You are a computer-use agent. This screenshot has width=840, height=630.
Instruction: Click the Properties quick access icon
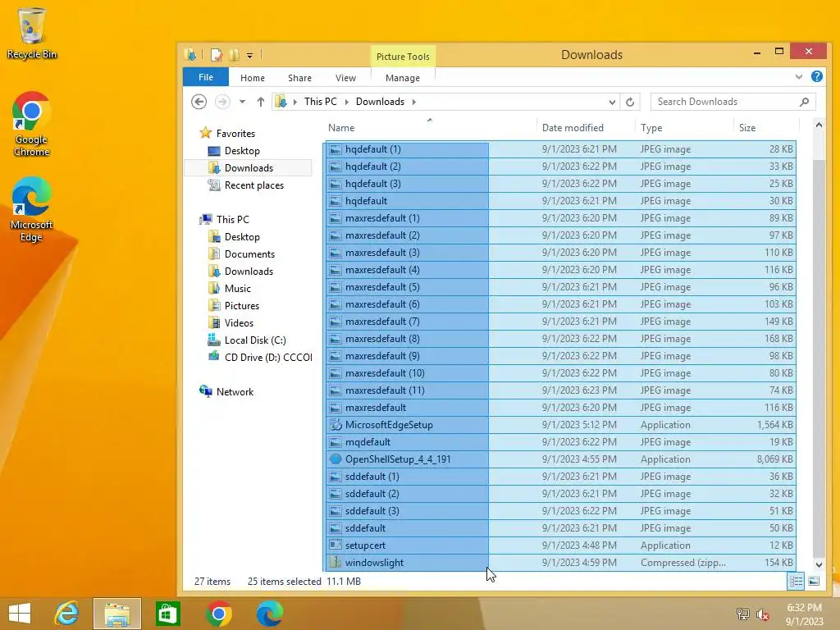point(217,55)
